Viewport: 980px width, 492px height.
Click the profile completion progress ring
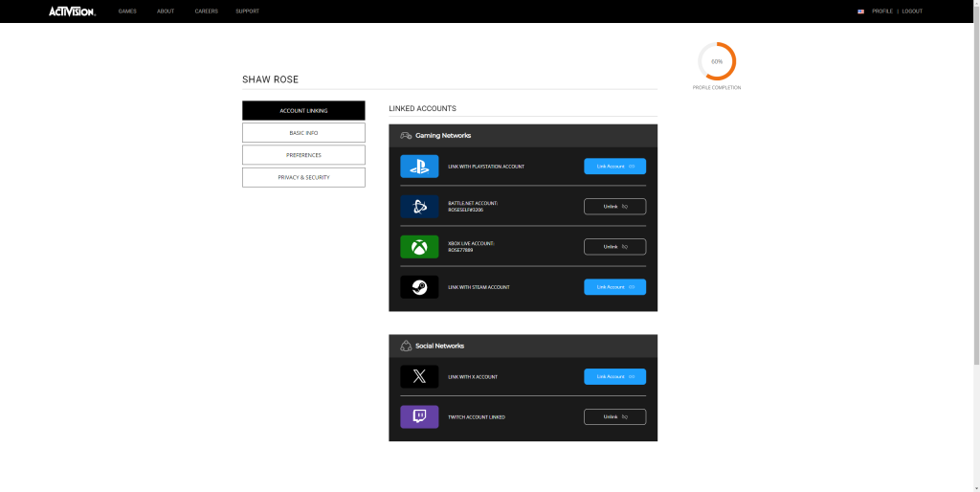tap(717, 61)
